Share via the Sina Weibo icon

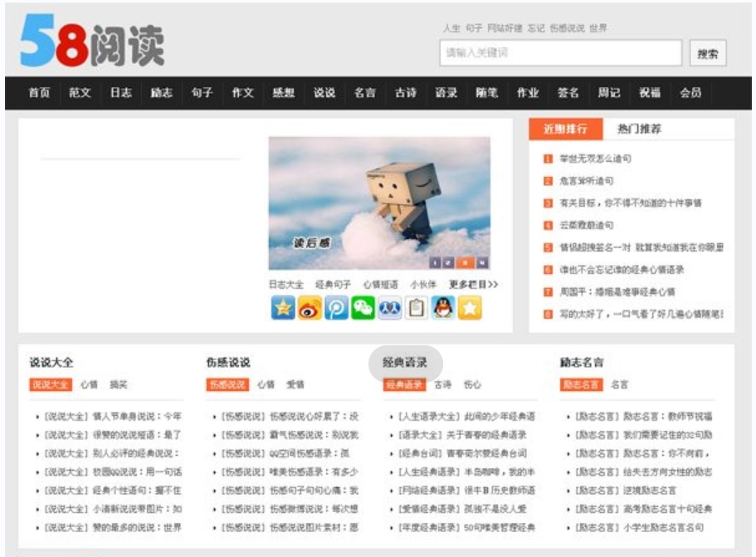click(x=310, y=308)
